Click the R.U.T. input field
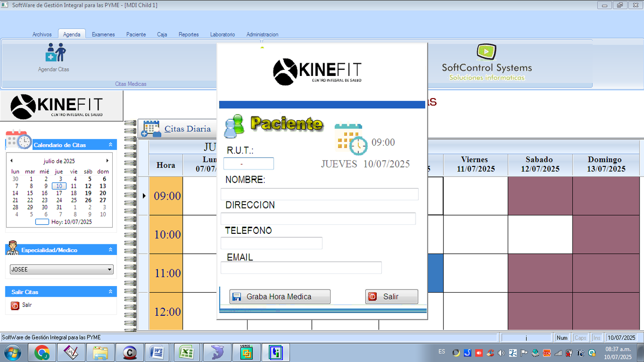644x362 pixels. [x=249, y=163]
